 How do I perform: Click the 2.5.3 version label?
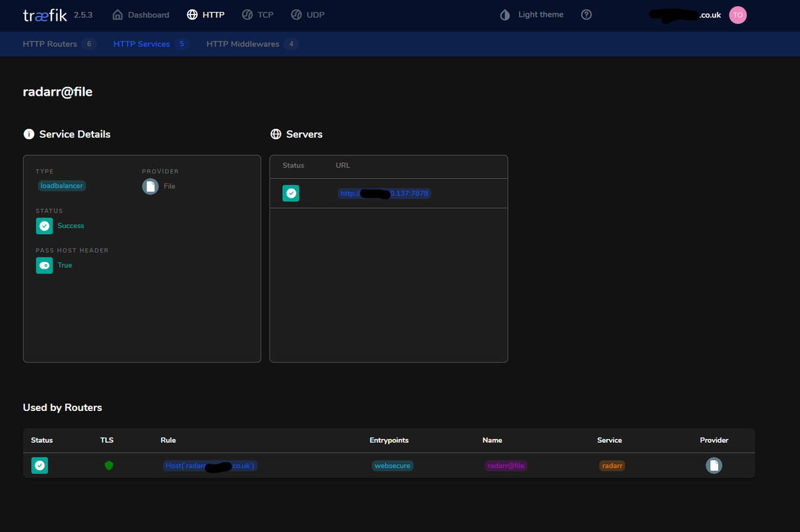coord(83,14)
